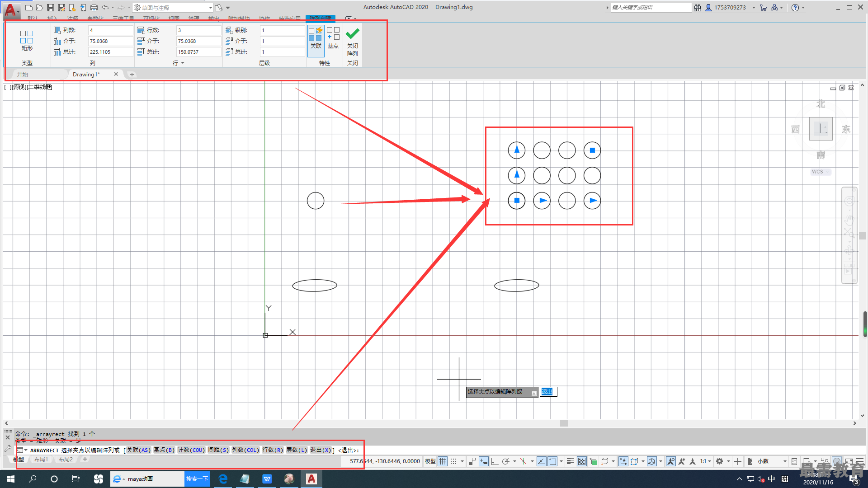Click the New drawing icon in quick access toolbar

pyautogui.click(x=28, y=8)
